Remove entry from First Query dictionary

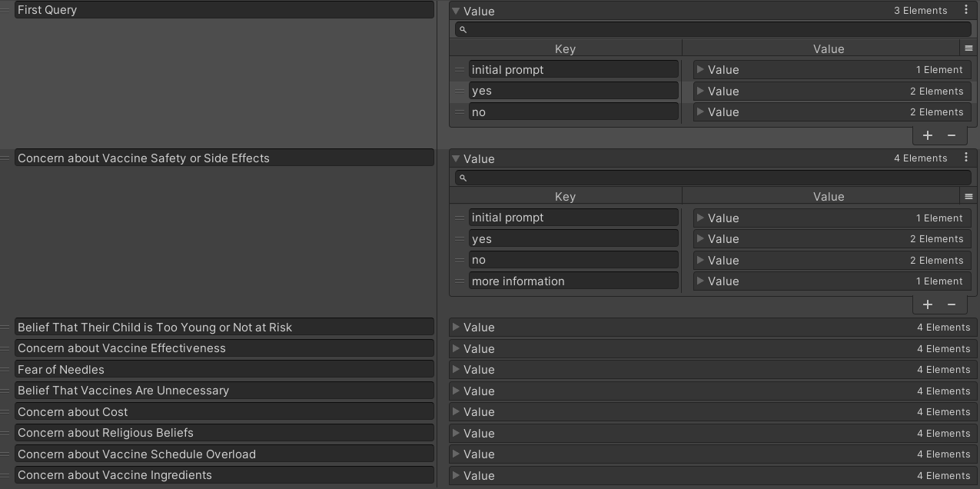(952, 135)
